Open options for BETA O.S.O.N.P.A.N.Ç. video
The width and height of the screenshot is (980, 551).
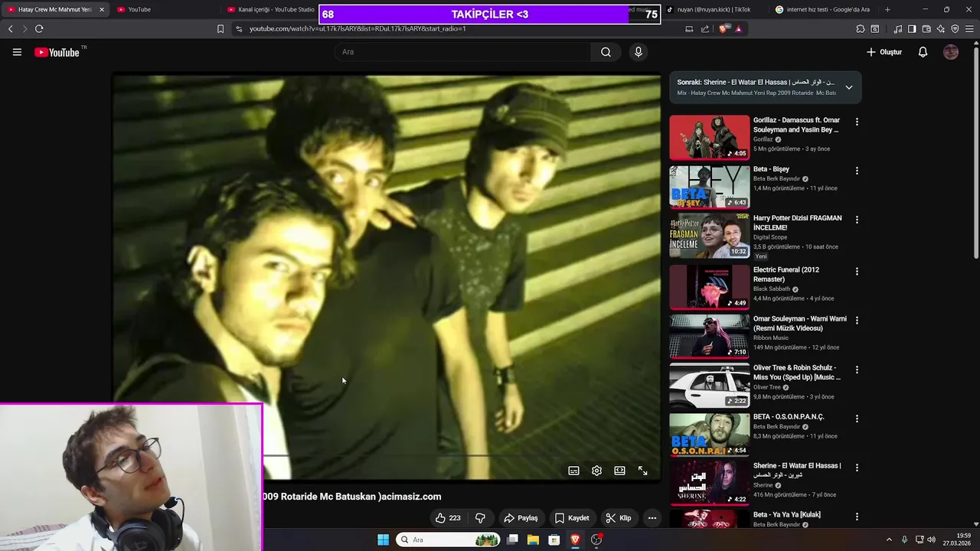tap(857, 419)
